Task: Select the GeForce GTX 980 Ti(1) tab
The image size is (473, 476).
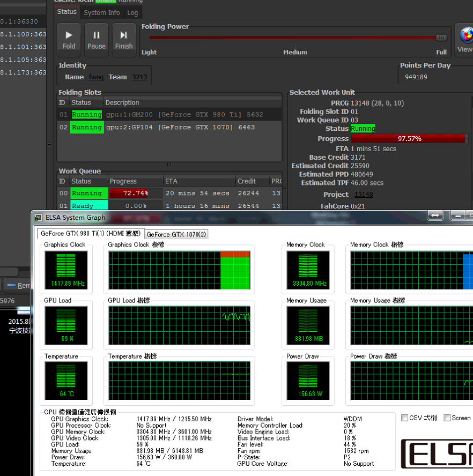Action: pos(91,234)
